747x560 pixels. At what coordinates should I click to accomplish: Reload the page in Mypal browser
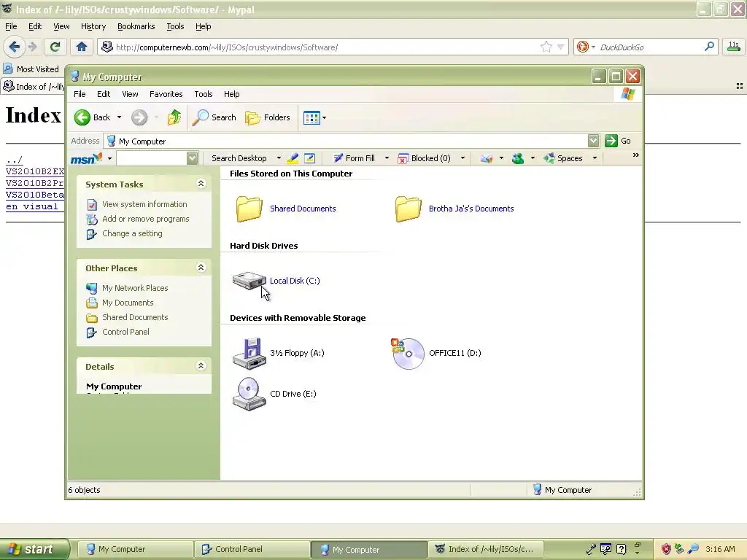point(55,47)
